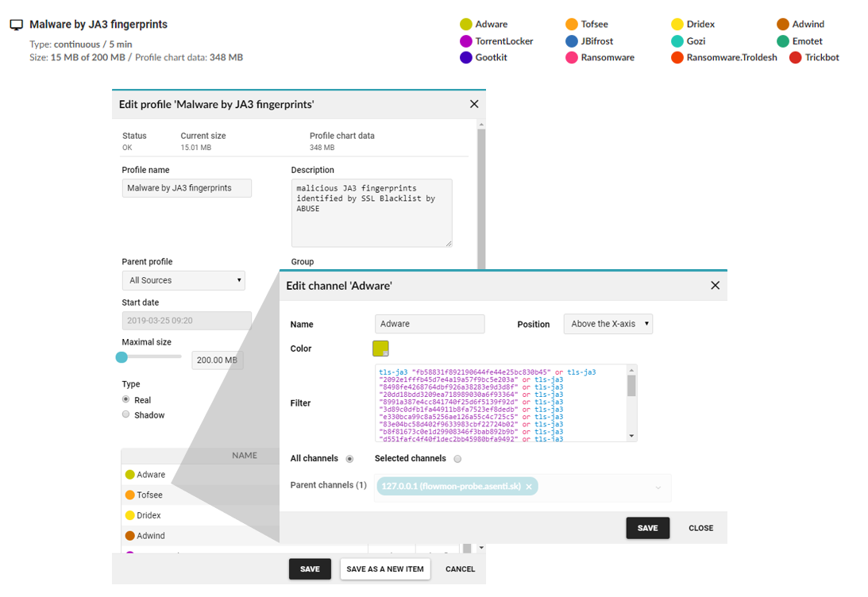Expand the Parent channels selector chevron
This screenshot has width=868, height=597.
(658, 487)
